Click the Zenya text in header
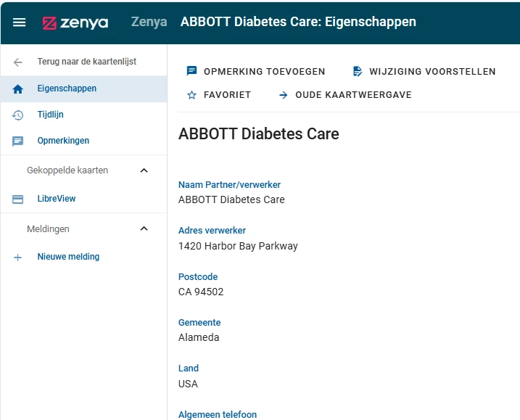The image size is (520, 420). 149,22
